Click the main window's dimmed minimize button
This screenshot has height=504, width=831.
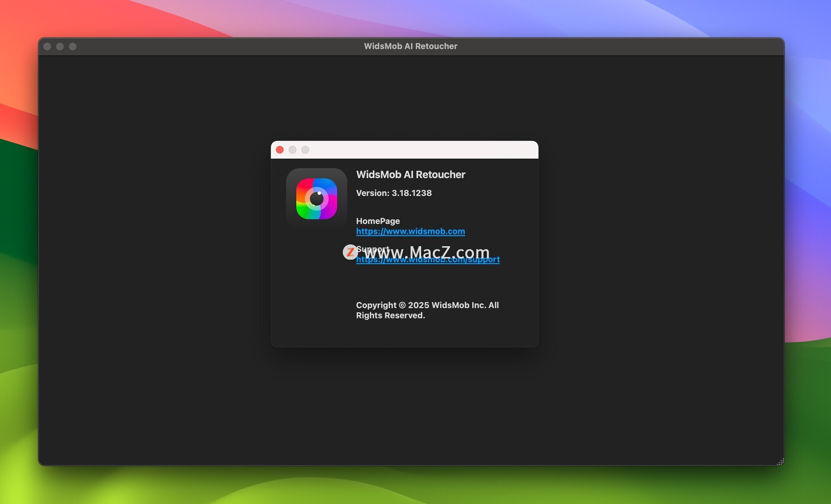click(60, 46)
